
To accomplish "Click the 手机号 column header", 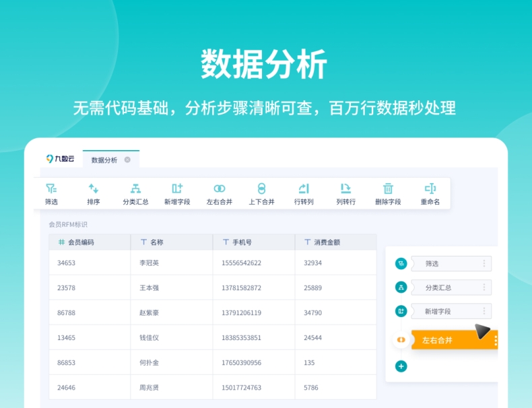I will click(x=254, y=242).
